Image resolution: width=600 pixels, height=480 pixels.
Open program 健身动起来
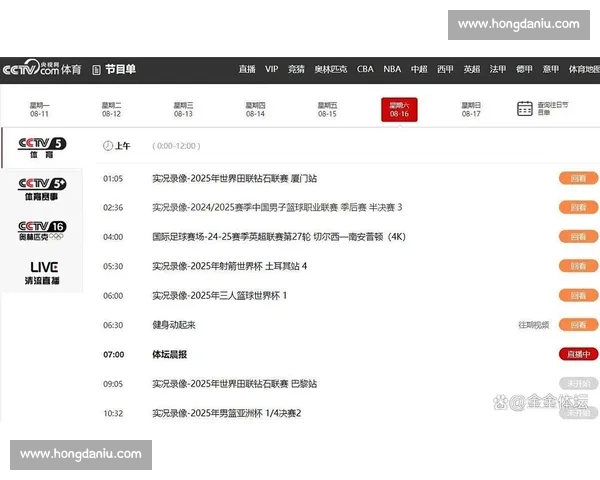pyautogui.click(x=174, y=325)
